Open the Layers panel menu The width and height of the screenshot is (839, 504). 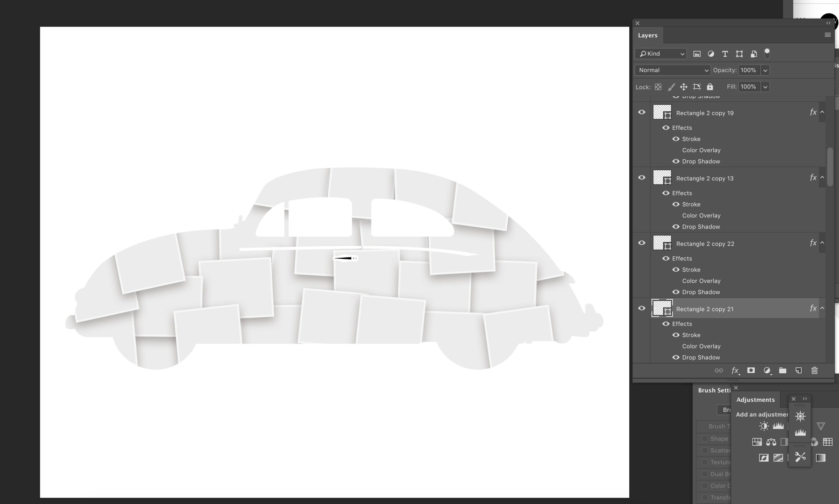tap(828, 35)
